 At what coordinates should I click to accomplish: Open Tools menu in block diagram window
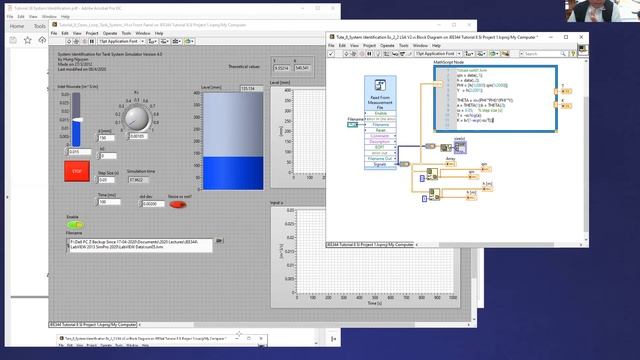403,45
